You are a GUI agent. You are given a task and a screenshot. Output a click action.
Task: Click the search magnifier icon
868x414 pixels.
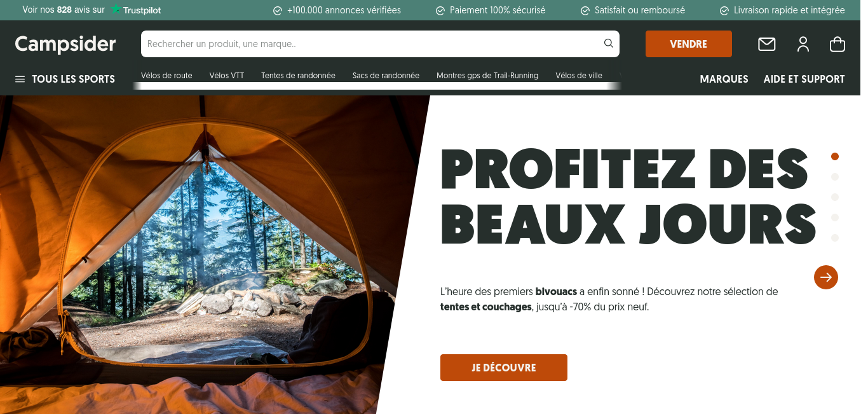tap(609, 44)
